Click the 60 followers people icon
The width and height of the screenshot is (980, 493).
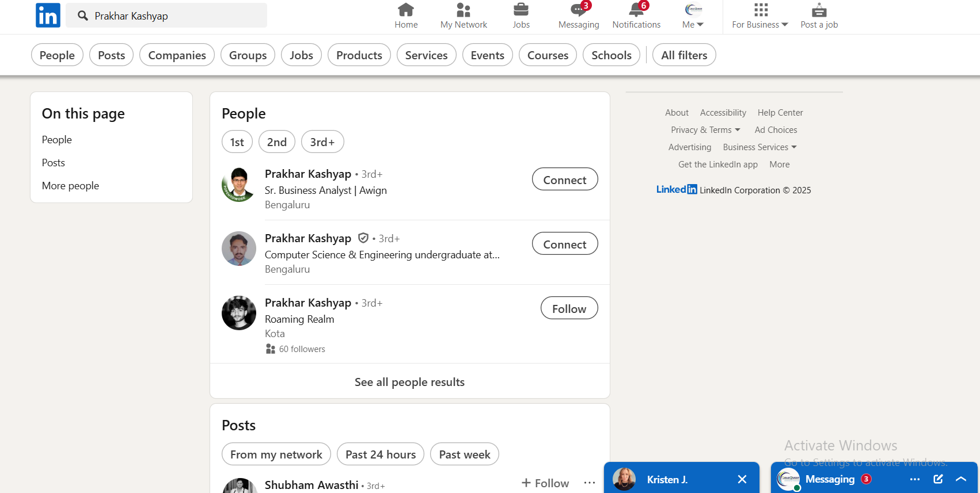pyautogui.click(x=271, y=349)
